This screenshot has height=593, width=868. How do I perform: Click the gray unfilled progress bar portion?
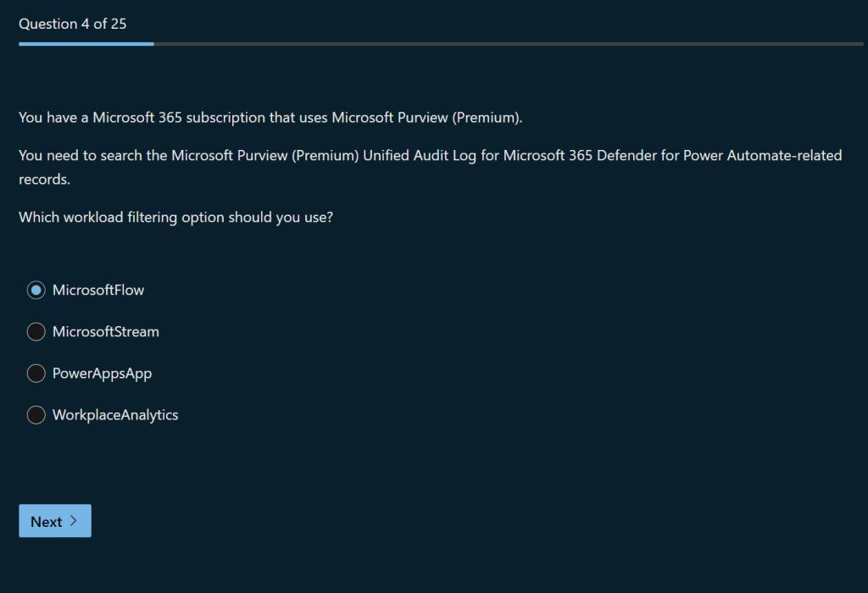click(x=509, y=43)
